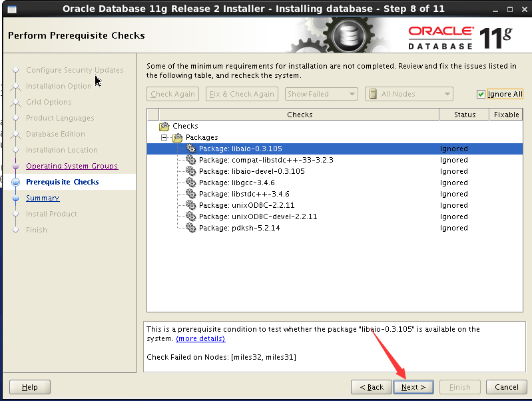This screenshot has width=532, height=401.
Task: Click the Fix & Check Again button
Action: 242,94
